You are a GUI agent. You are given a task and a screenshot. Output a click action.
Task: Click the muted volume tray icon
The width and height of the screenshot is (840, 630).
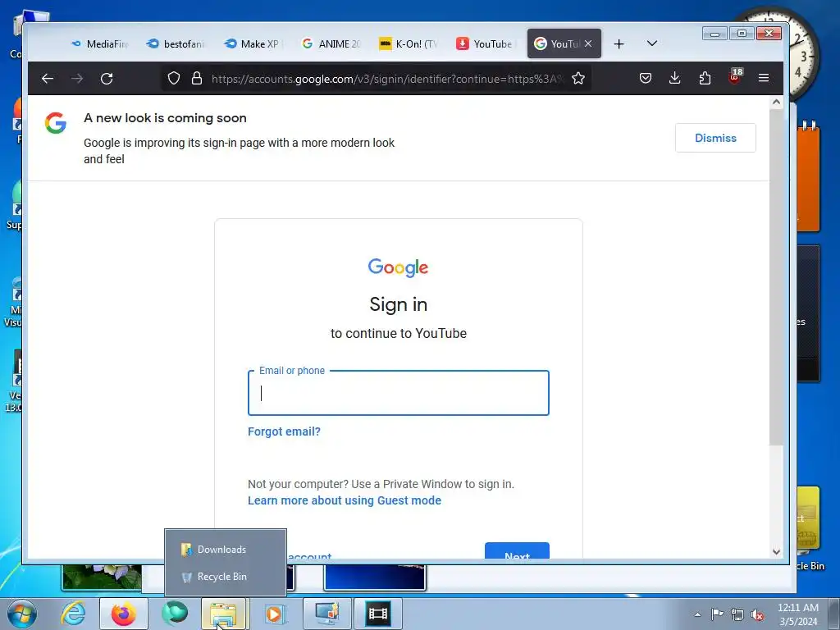(757, 615)
